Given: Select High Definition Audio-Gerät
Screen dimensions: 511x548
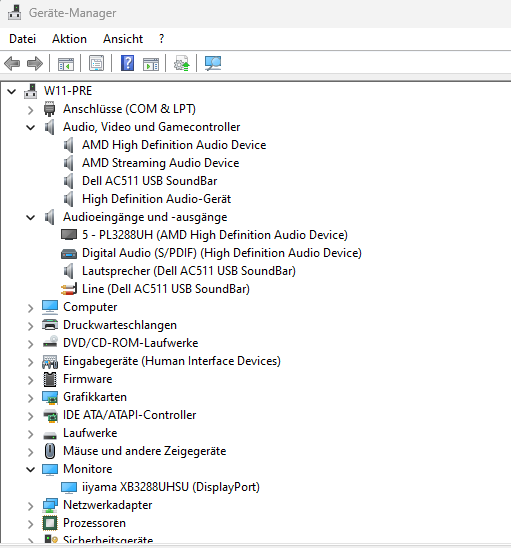Looking at the screenshot, I should point(156,199).
